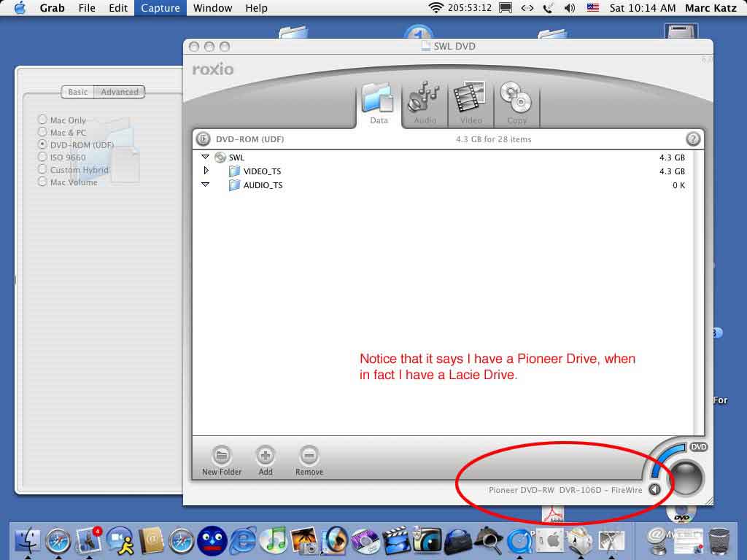
Task: Click the round Burn button
Action: tap(686, 478)
